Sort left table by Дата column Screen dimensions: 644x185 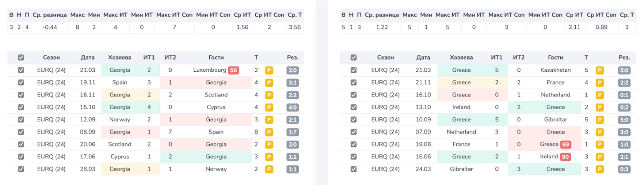coord(88,58)
